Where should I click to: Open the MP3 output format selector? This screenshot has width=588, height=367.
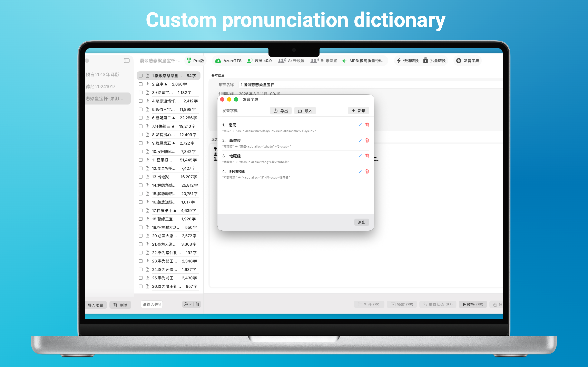click(363, 61)
